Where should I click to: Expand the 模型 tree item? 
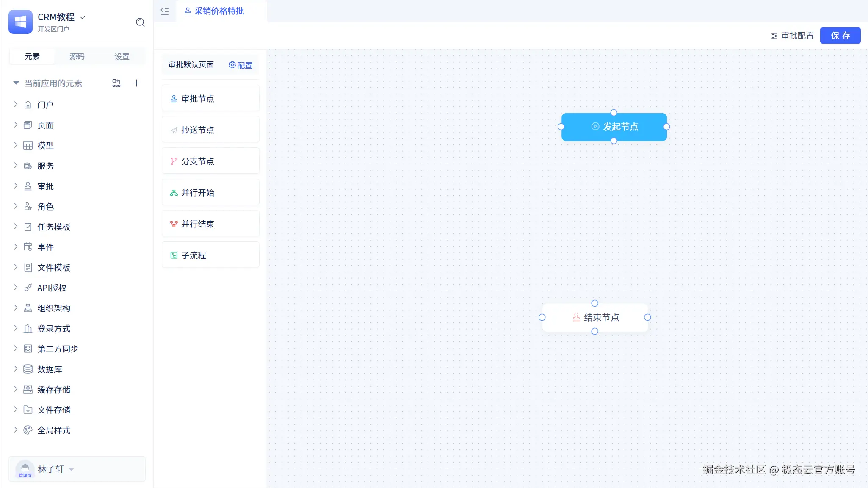point(16,145)
